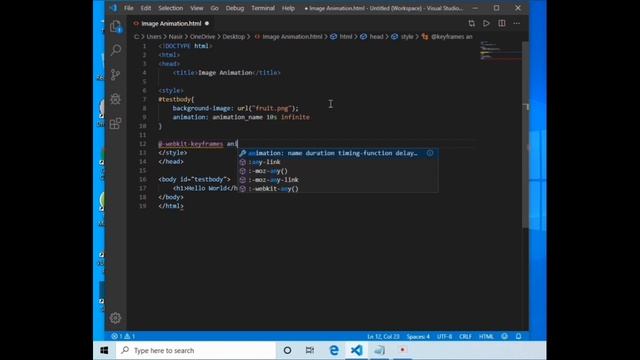Click the code minimap preview
Viewport: 640px width, 360px height.
point(500,51)
